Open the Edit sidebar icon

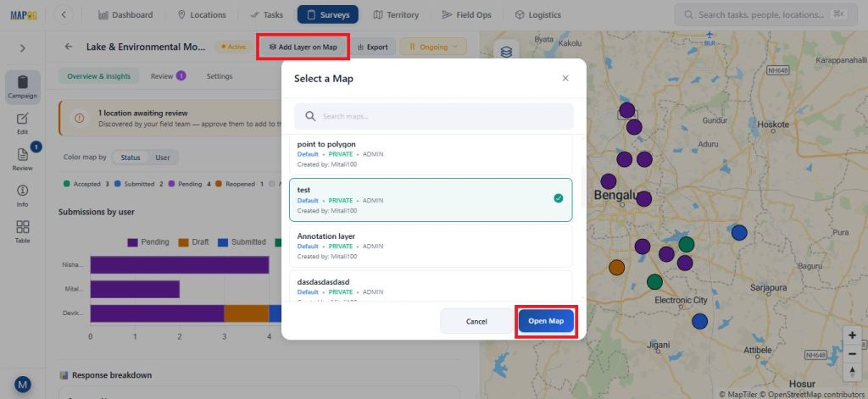coord(22,124)
